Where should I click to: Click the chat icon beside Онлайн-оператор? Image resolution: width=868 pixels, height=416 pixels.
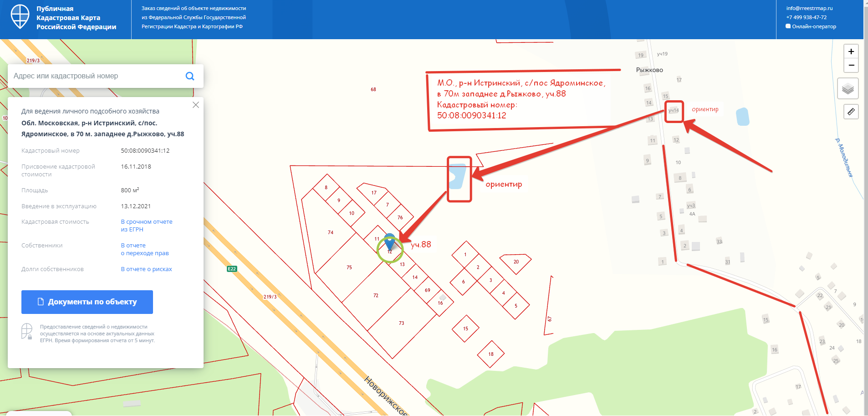788,26
